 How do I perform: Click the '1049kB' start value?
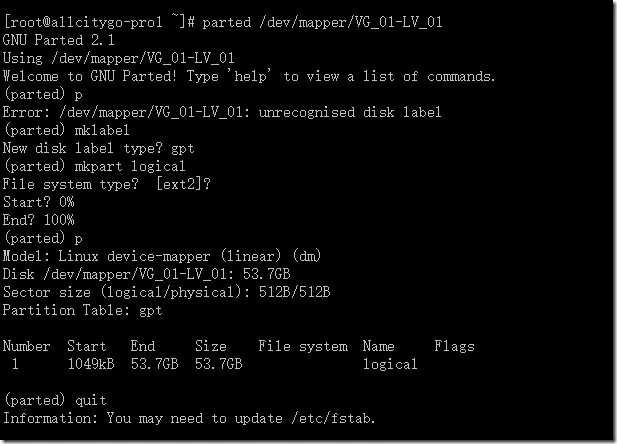pyautogui.click(x=91, y=364)
